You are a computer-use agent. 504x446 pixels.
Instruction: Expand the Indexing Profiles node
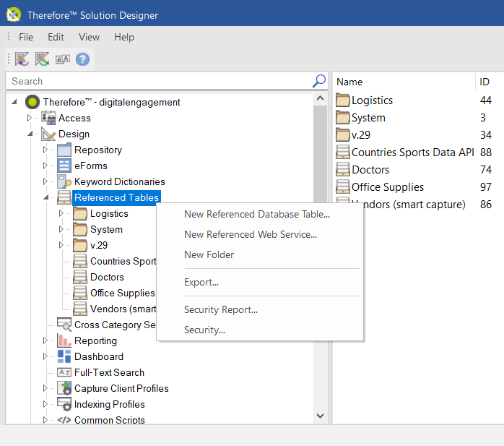tap(45, 404)
